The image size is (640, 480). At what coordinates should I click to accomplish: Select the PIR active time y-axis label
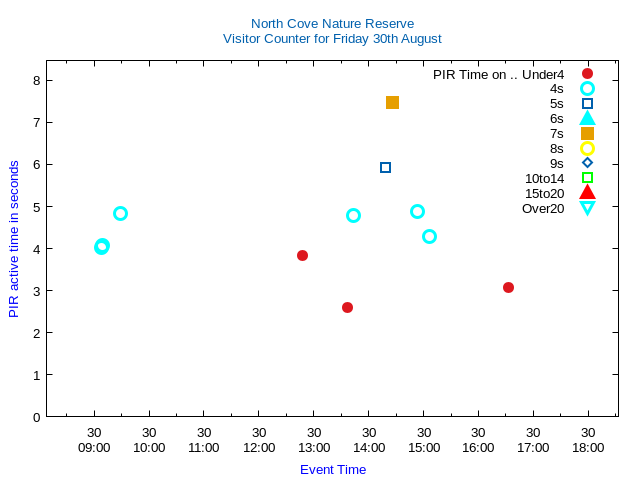14,239
